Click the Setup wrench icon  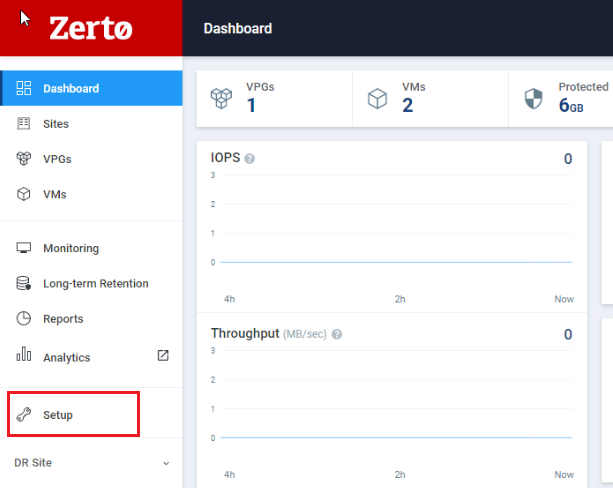tap(24, 415)
